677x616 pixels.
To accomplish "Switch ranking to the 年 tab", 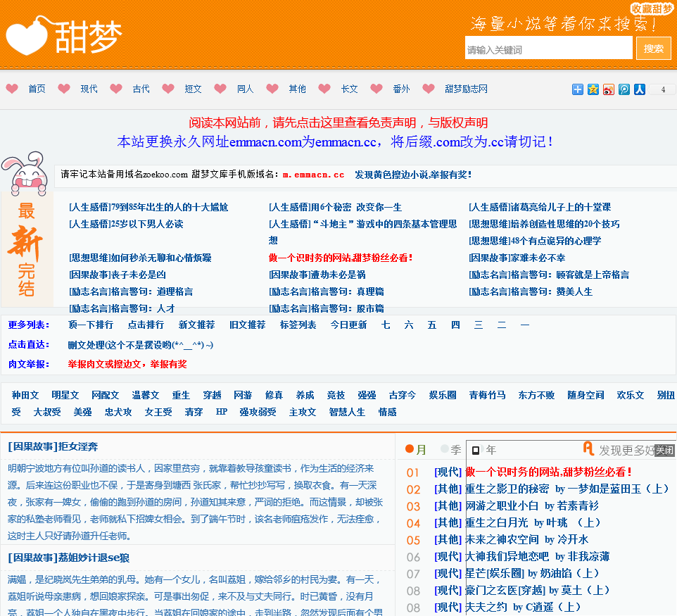I will [491, 450].
